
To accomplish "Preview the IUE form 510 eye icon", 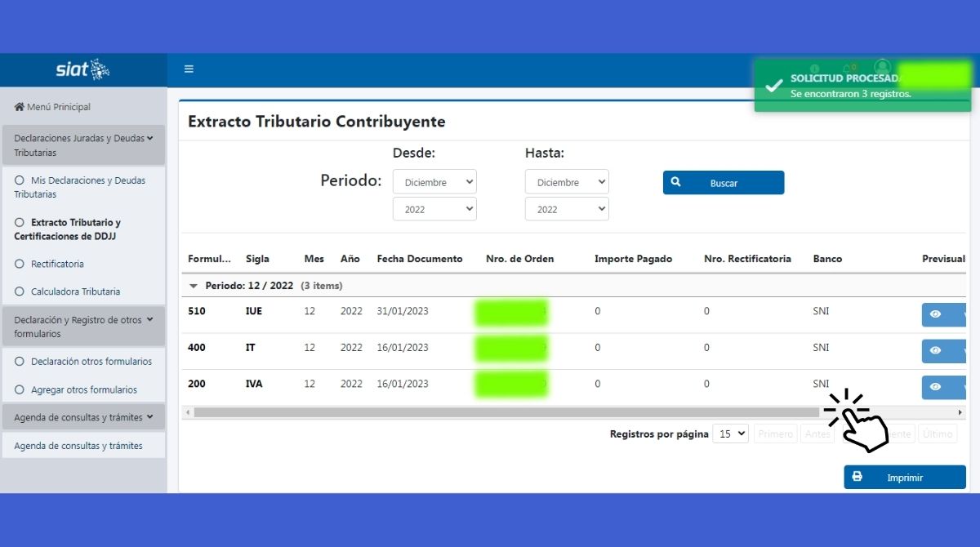I will [x=935, y=314].
